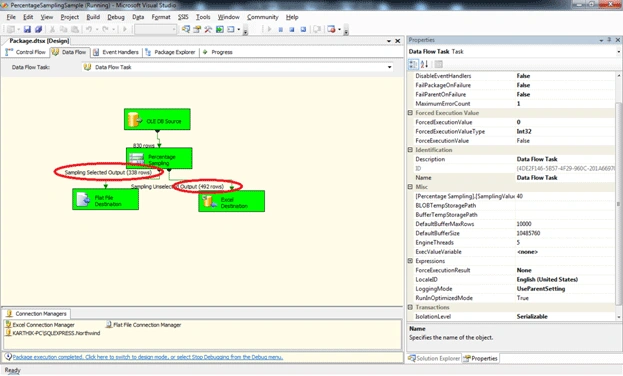Viewport: 623px width, 376px height.
Task: Switch to the Event Handlers tab
Action: (x=116, y=52)
